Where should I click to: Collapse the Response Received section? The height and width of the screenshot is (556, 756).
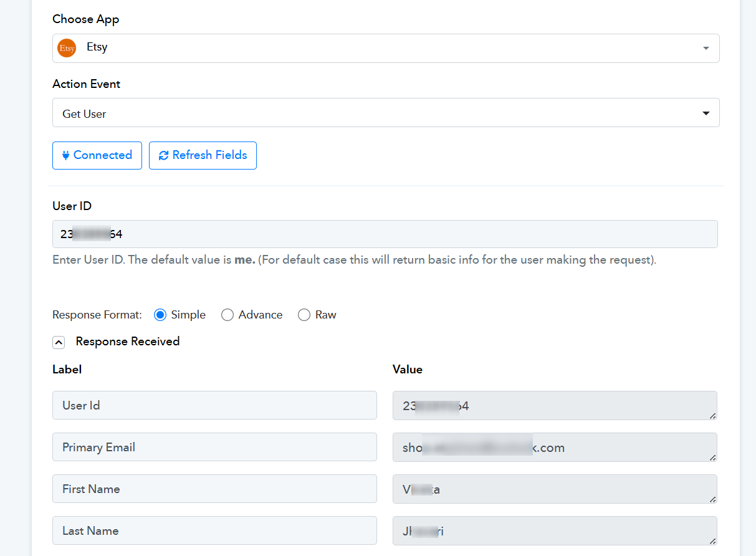click(x=59, y=342)
